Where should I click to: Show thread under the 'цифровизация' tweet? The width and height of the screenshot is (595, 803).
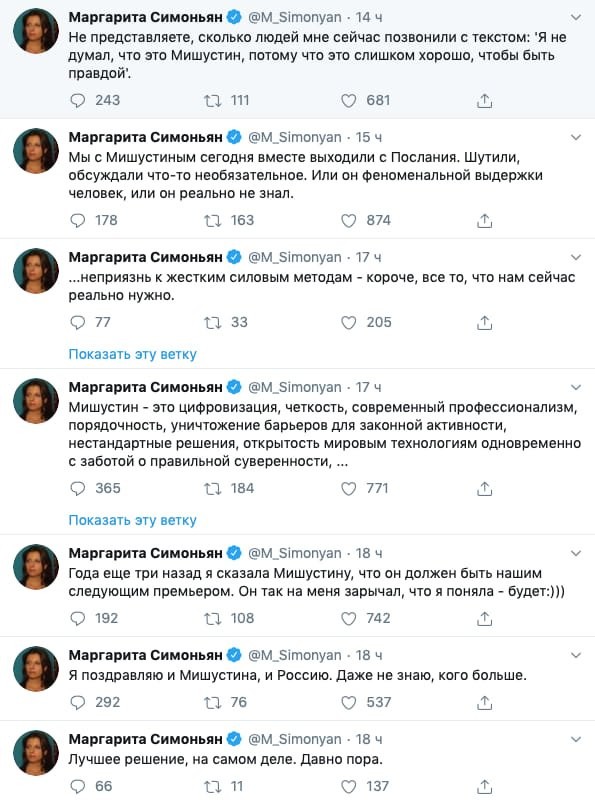[x=133, y=520]
